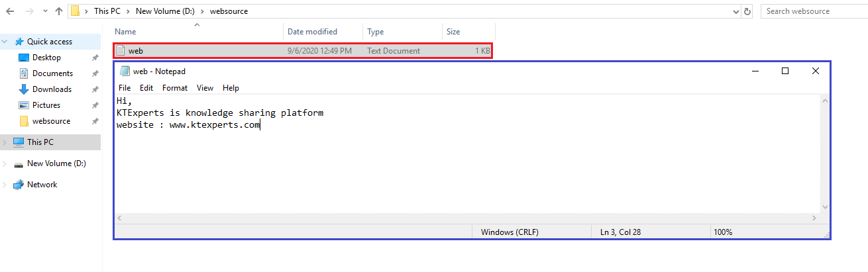Screen dimensions: 868x272
Task: Expand the This PC tree node
Action: tap(5, 142)
